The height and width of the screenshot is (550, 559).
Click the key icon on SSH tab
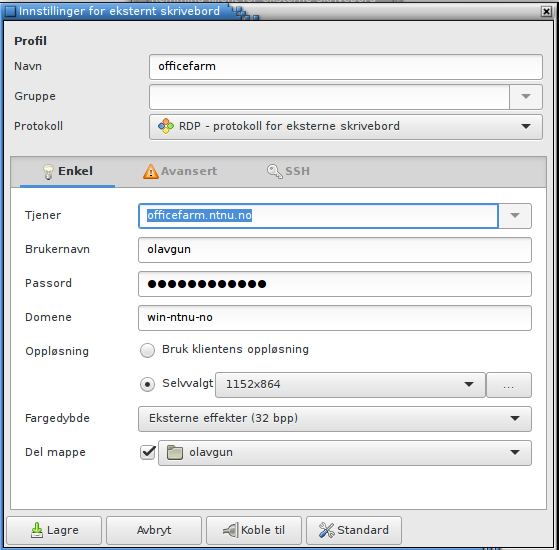[x=275, y=171]
